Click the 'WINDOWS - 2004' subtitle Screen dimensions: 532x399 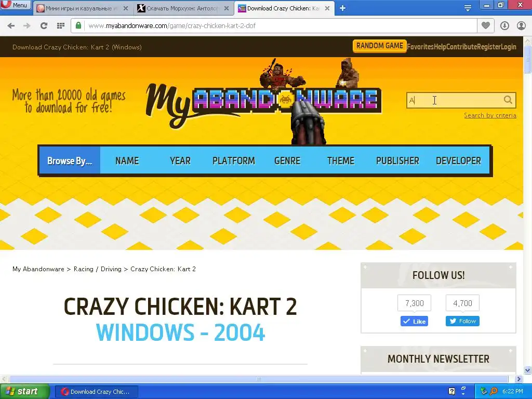tap(180, 332)
